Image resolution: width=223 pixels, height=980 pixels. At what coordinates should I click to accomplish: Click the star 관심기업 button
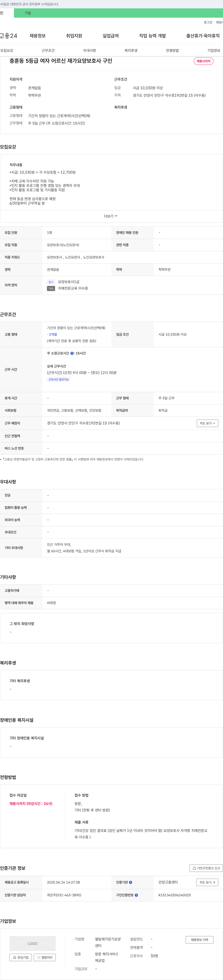coord(20,957)
